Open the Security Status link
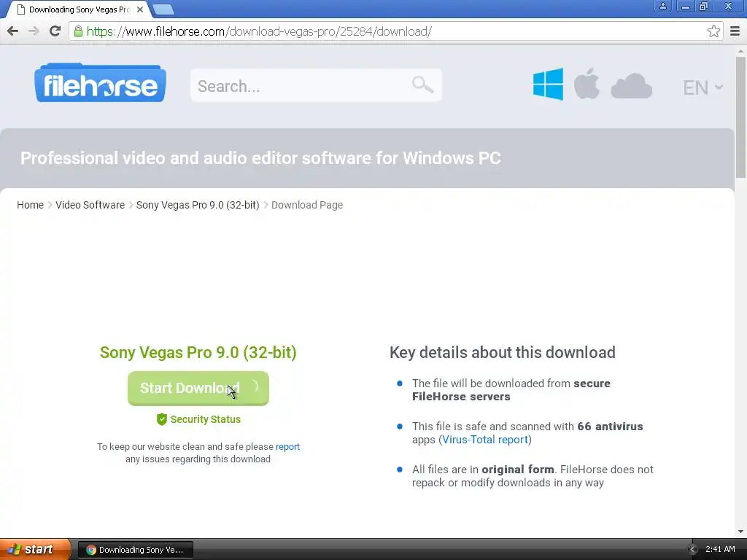 pyautogui.click(x=205, y=419)
